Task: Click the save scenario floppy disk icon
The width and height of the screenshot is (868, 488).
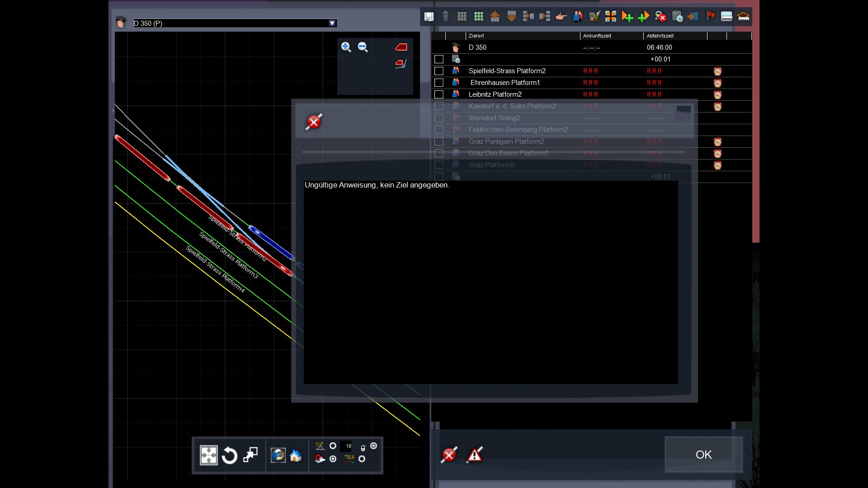Action: [429, 17]
